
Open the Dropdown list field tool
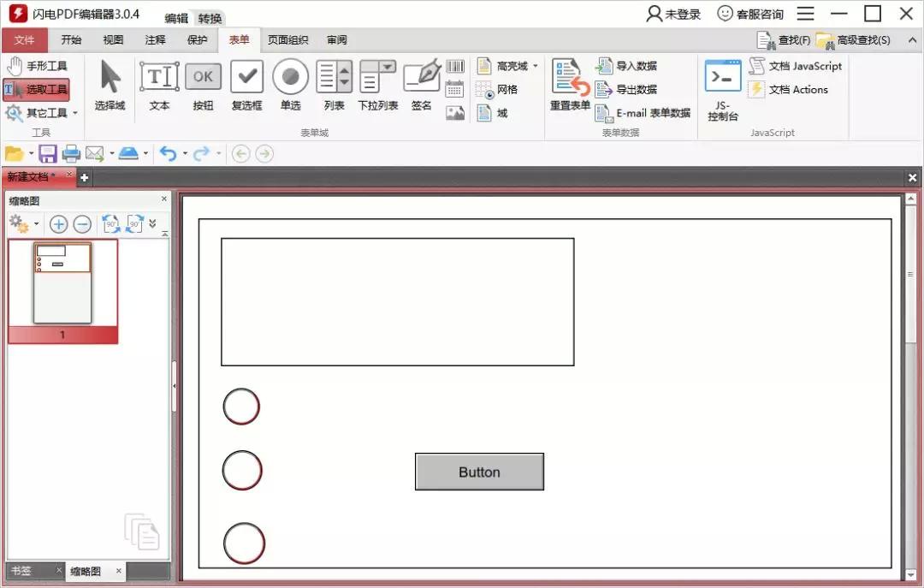point(377,86)
